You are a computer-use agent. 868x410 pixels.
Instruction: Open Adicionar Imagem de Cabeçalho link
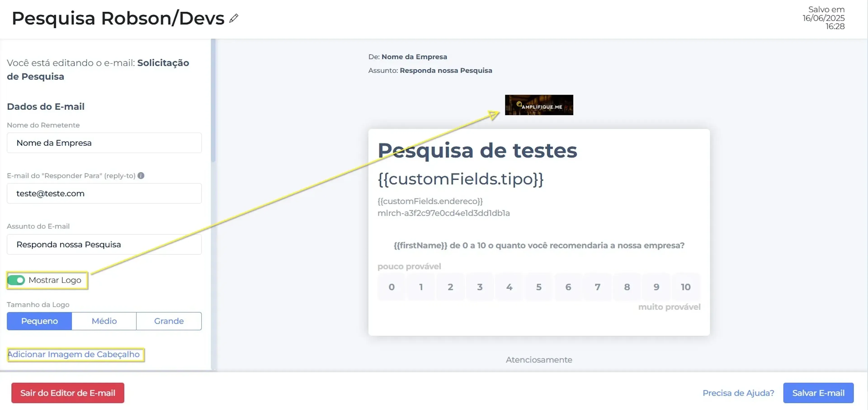click(x=74, y=354)
